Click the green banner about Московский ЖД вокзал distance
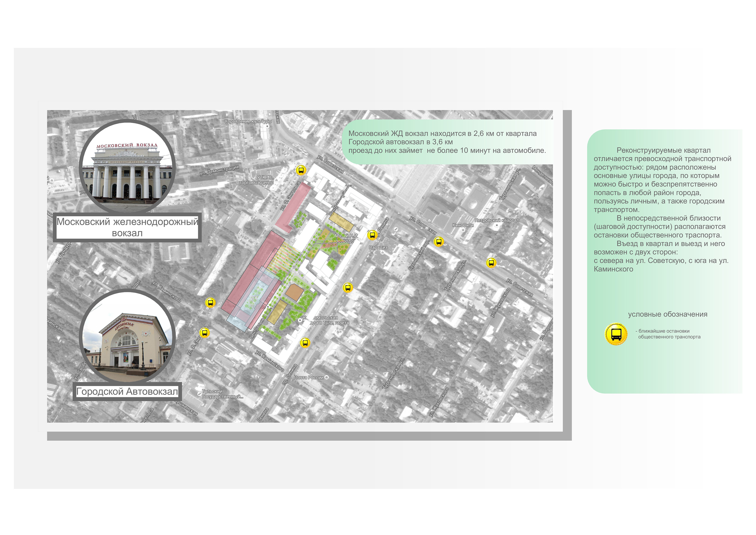 (x=447, y=142)
